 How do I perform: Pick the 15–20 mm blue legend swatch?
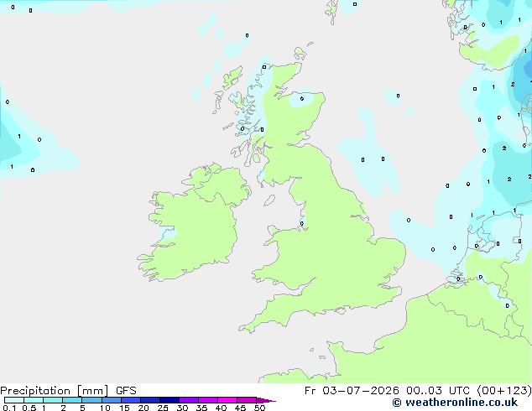[131, 400]
